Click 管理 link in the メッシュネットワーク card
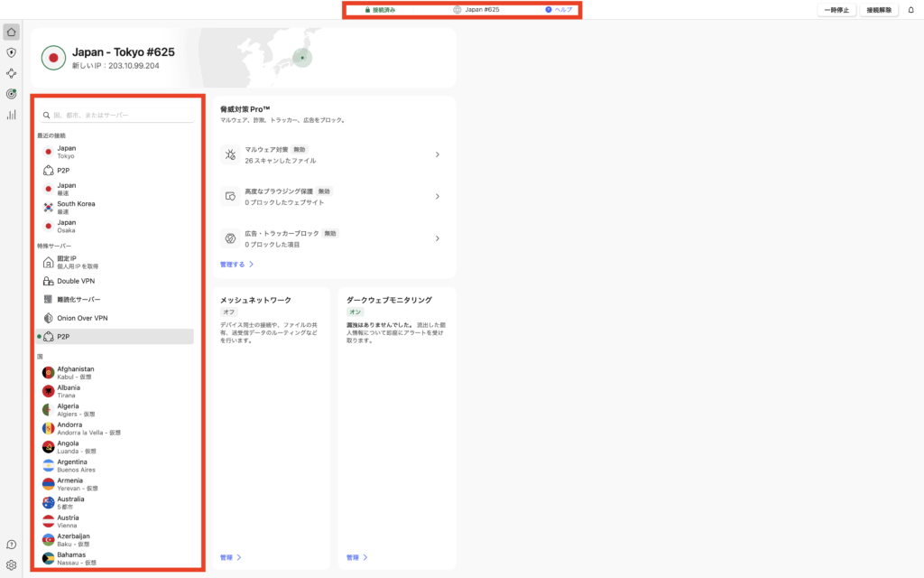Viewport: 924px width, 578px height. [x=231, y=557]
